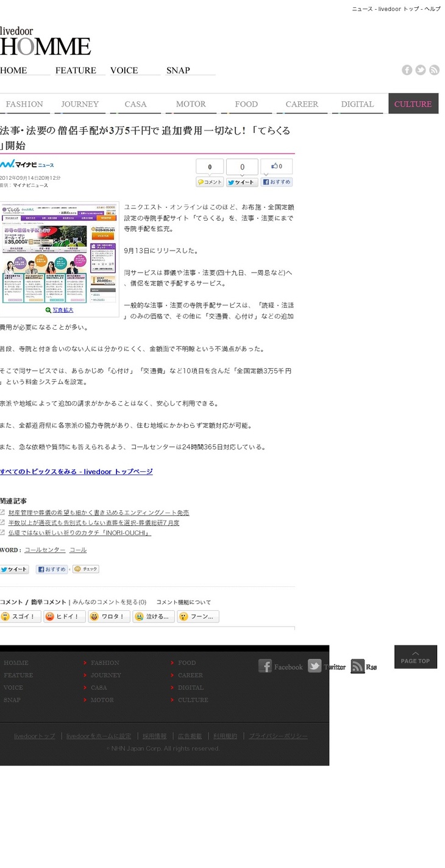Switch to CULTURE category tab

tap(413, 104)
